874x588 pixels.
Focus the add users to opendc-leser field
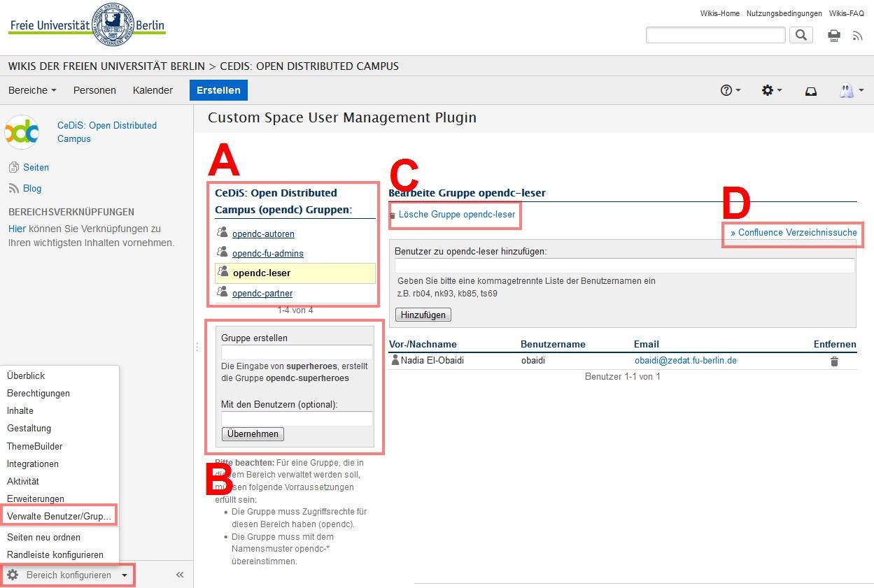tap(625, 266)
